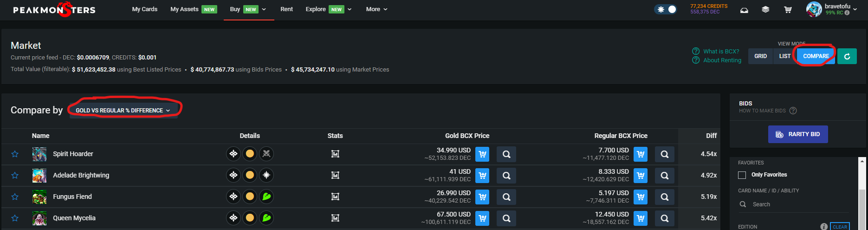Add Queen Mycelia gold card to cart
Screen dimensions: 868x230
click(482, 218)
